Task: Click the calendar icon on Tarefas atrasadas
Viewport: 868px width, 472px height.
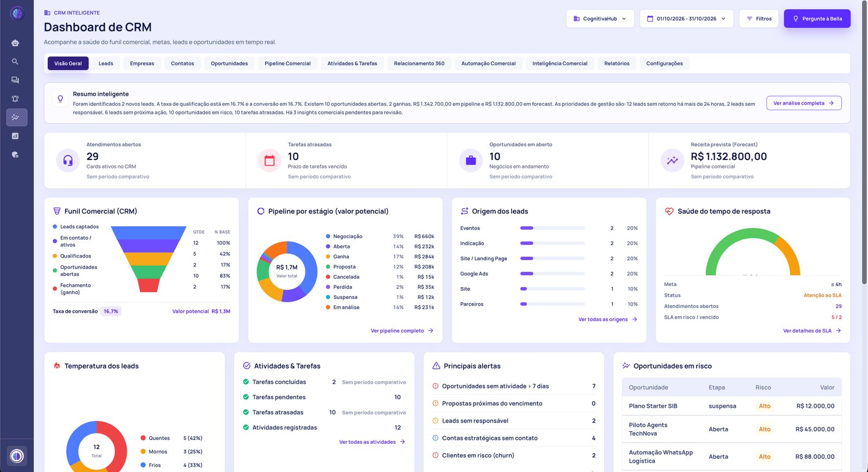Action: pyautogui.click(x=270, y=161)
